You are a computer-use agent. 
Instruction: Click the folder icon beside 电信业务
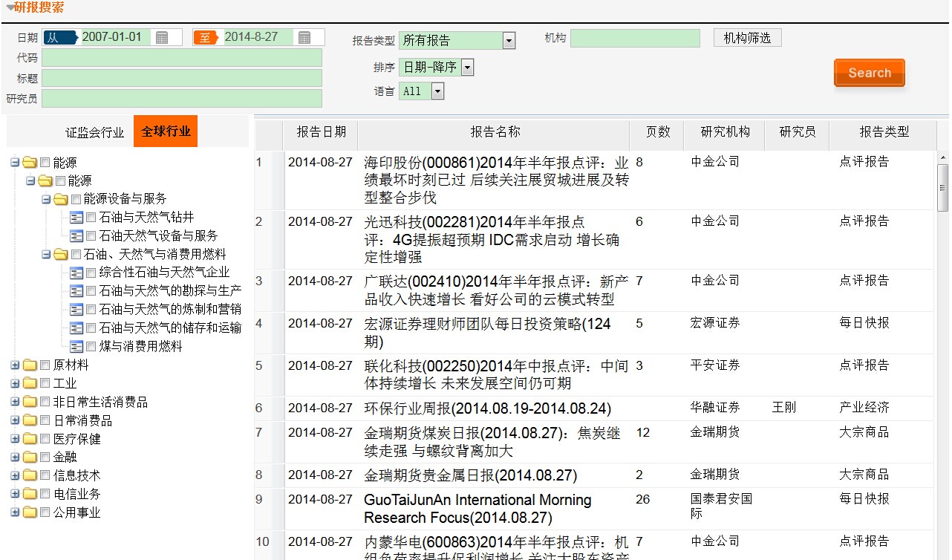point(30,494)
